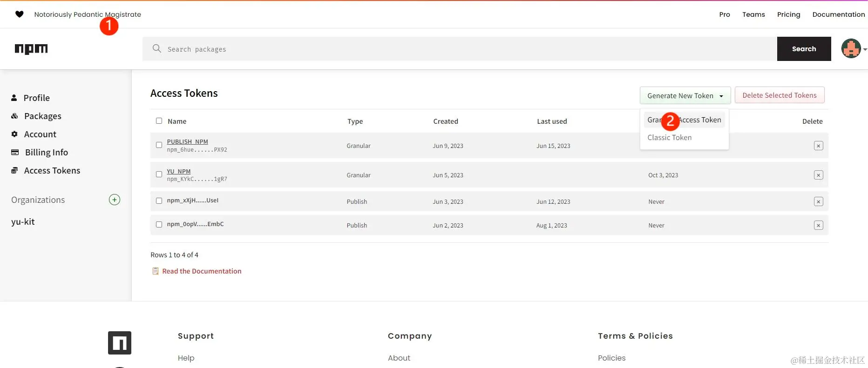
Task: Click the Billing Info card icon
Action: pos(15,152)
